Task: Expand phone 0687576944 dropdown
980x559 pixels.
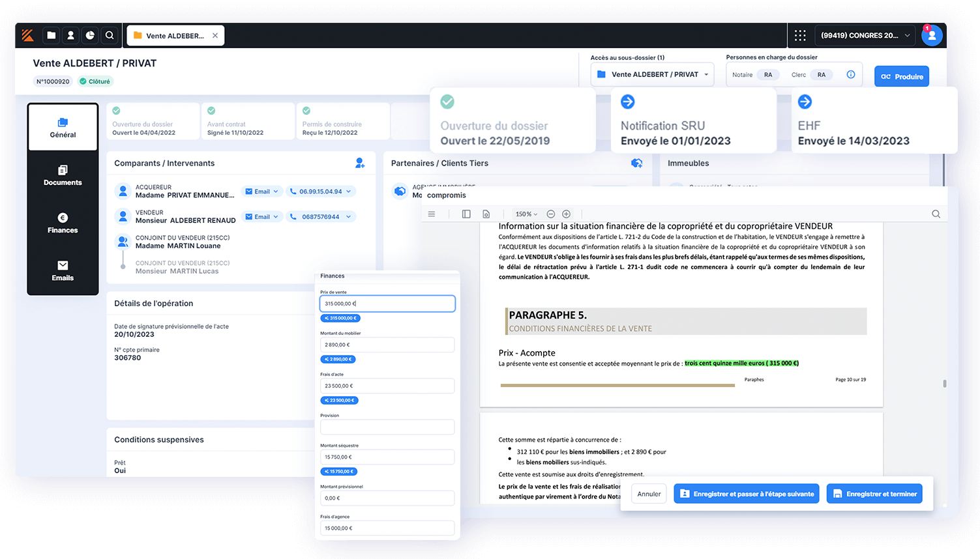Action: pos(321,217)
